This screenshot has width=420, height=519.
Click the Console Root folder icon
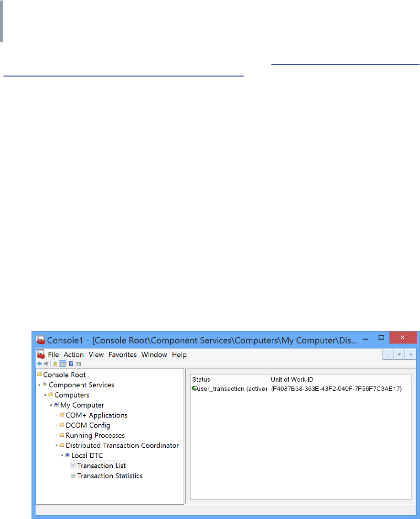(x=39, y=375)
